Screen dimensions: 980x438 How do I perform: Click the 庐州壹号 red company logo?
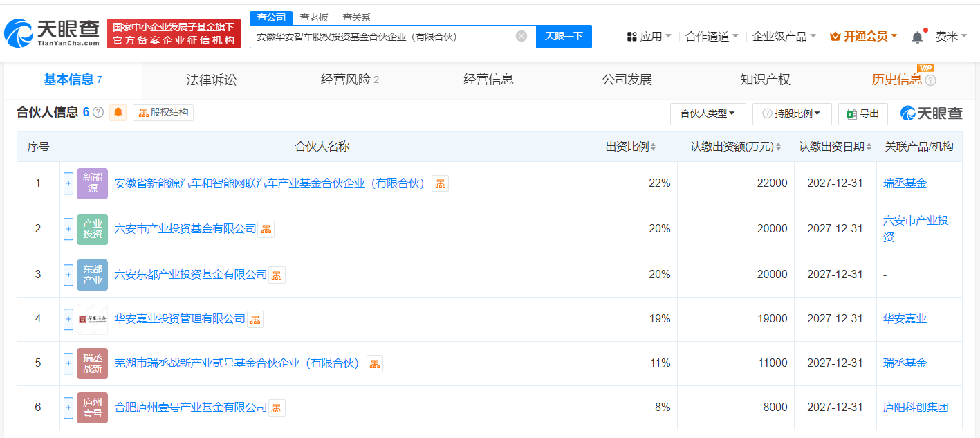coord(93,408)
